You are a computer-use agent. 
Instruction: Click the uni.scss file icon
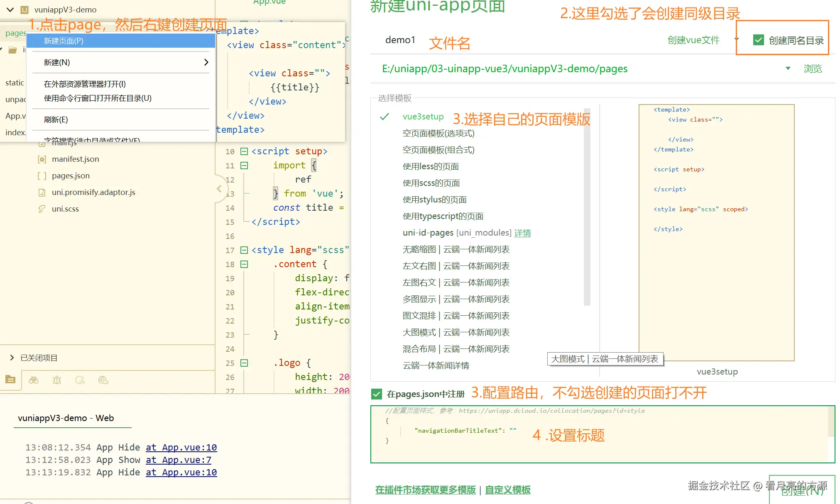[42, 209]
